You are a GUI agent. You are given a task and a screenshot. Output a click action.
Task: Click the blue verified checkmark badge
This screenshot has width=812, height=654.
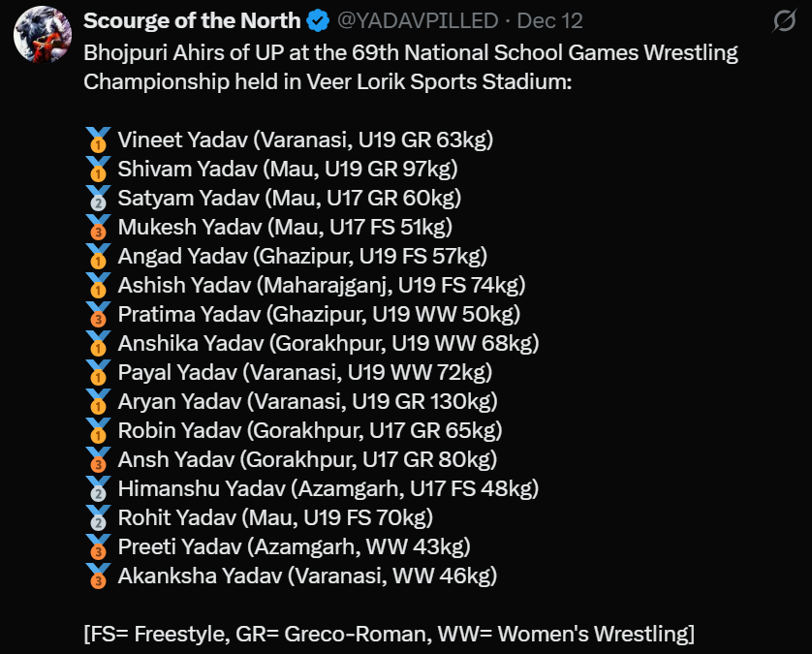click(x=317, y=20)
